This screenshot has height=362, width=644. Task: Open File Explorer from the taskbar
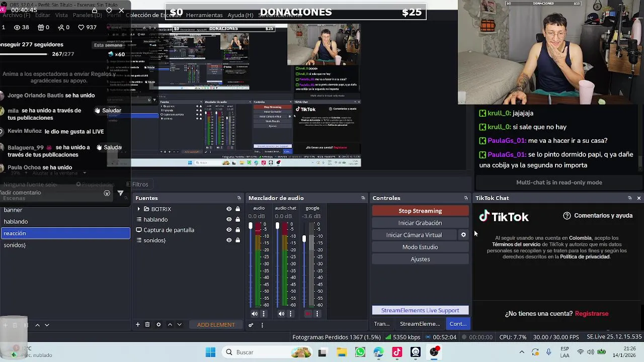341,352
